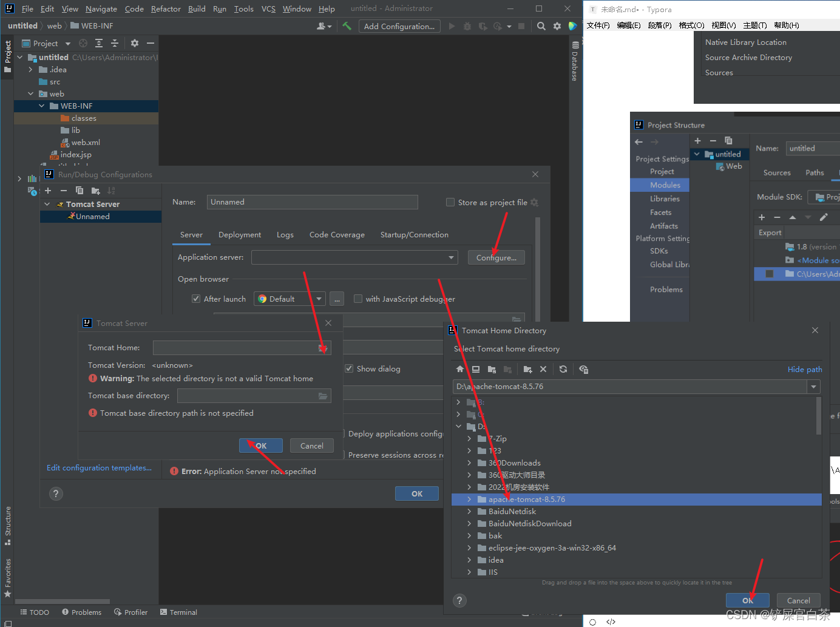Open Refactor menu

pyautogui.click(x=166, y=8)
